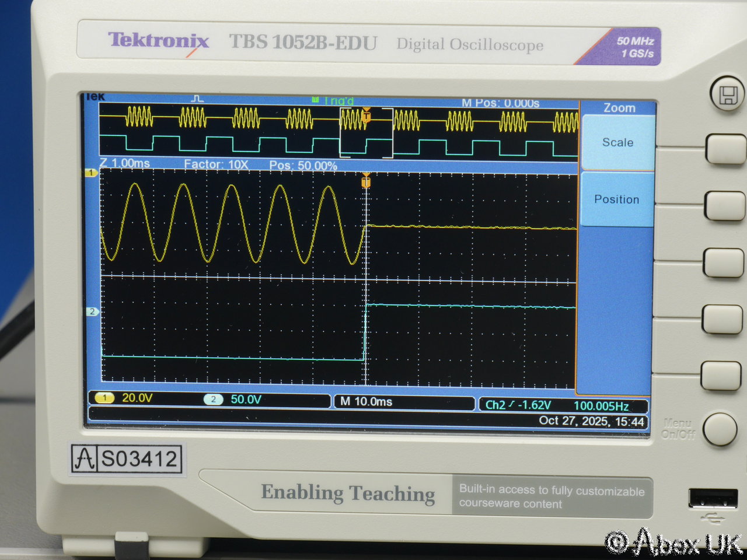Click the orange trigger T marker in main waveform
This screenshot has height=560, width=747.
click(x=366, y=182)
